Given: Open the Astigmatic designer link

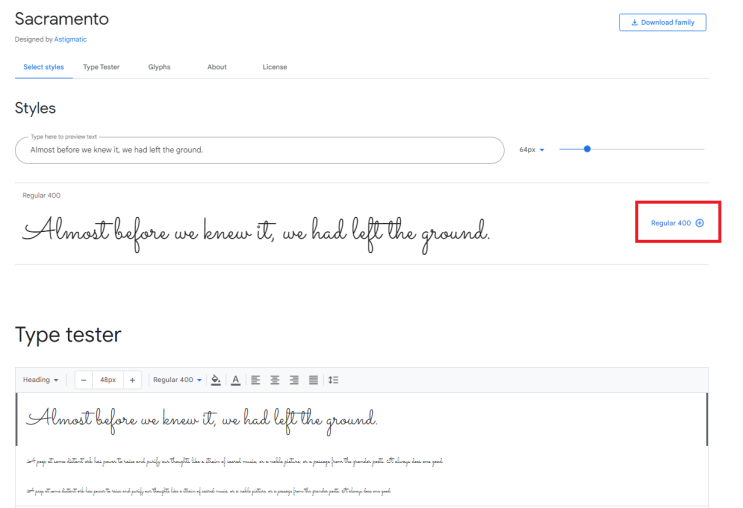Looking at the screenshot, I should pos(70,39).
